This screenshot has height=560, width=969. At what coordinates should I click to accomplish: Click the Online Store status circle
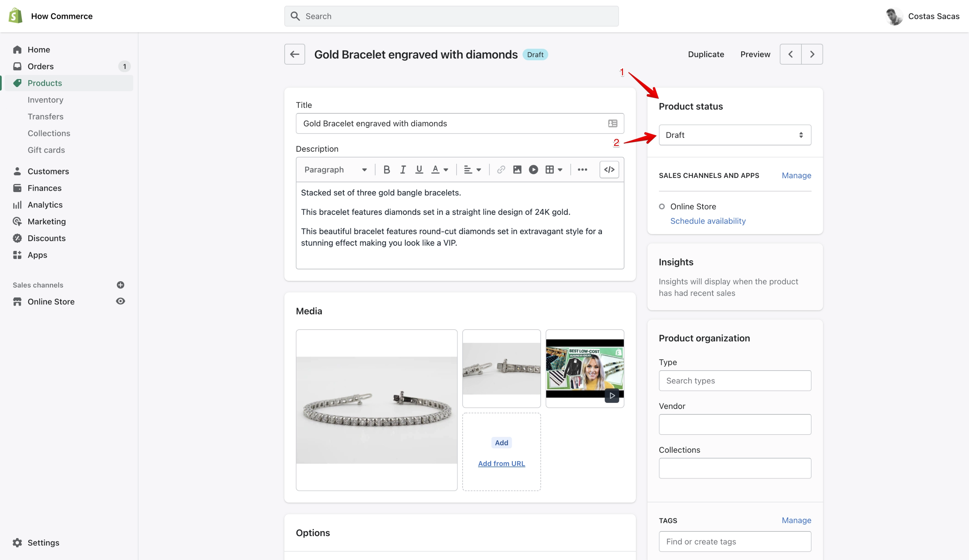[x=661, y=207]
